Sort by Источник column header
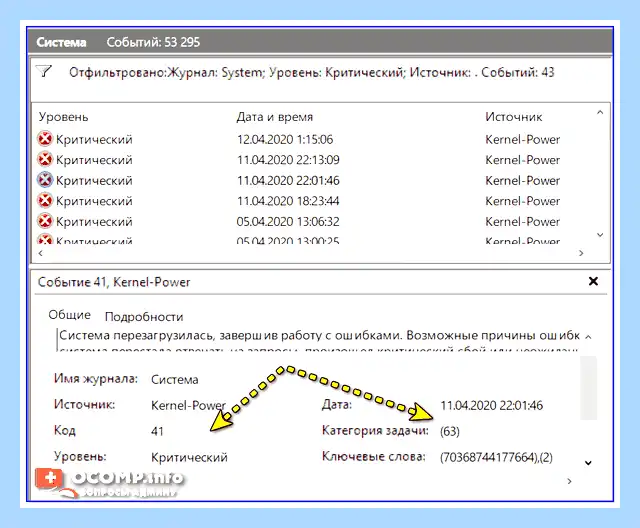Screen dimensions: 640x528 514,117
